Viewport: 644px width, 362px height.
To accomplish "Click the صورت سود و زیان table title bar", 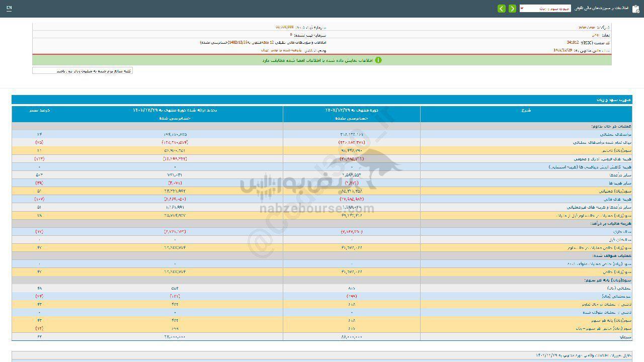I will (x=322, y=100).
